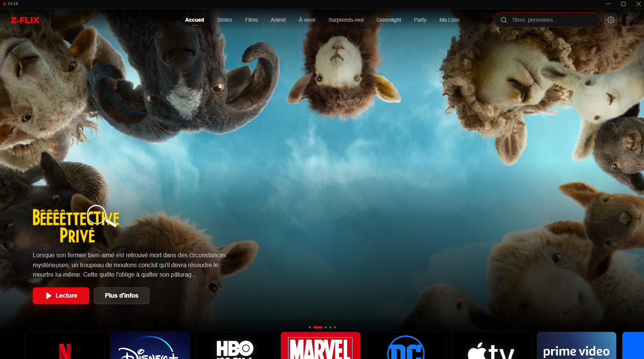Open Ma Liste
The width and height of the screenshot is (644, 359).
[x=449, y=20]
